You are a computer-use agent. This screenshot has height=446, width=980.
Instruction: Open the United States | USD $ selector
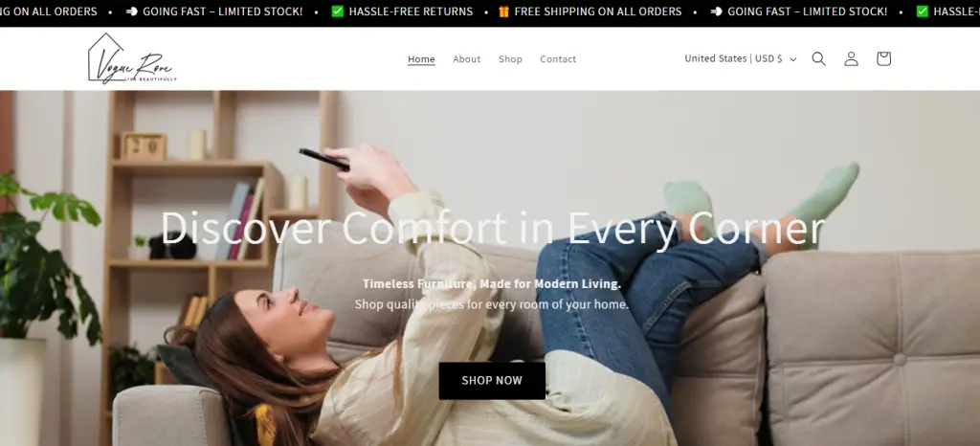(741, 58)
